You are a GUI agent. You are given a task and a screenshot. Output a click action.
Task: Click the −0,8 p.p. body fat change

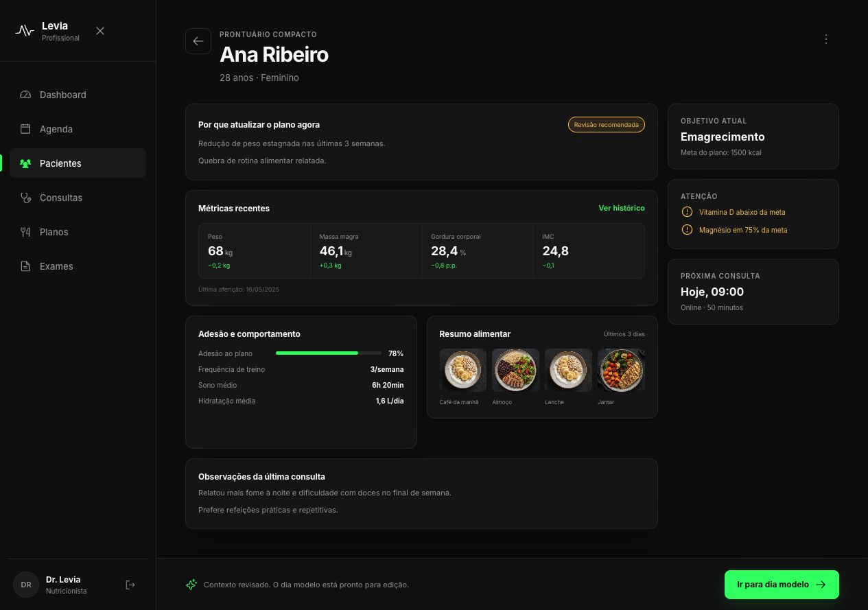click(x=444, y=266)
